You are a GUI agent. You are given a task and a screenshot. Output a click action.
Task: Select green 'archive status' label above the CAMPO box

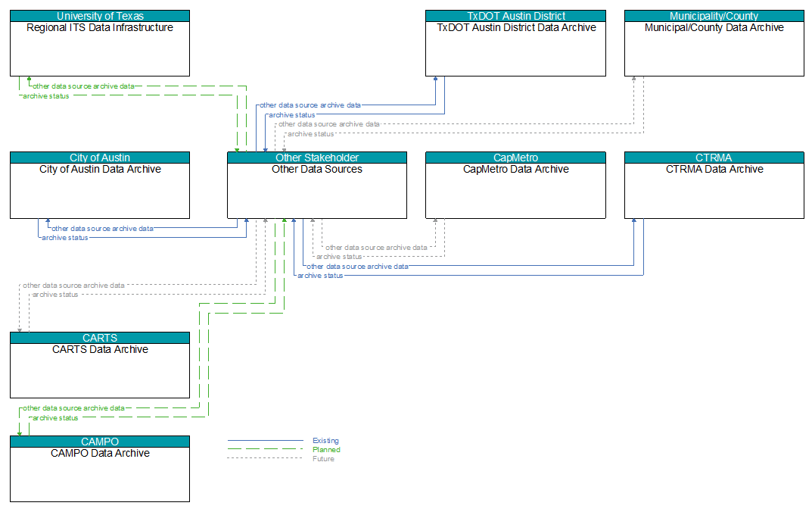coord(55,418)
